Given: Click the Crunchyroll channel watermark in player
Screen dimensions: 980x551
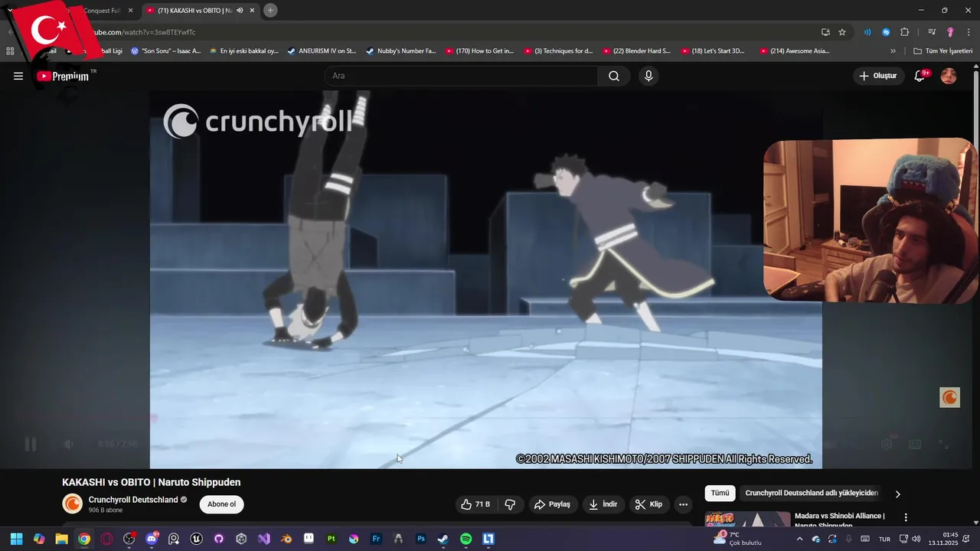Looking at the screenshot, I should coord(949,397).
